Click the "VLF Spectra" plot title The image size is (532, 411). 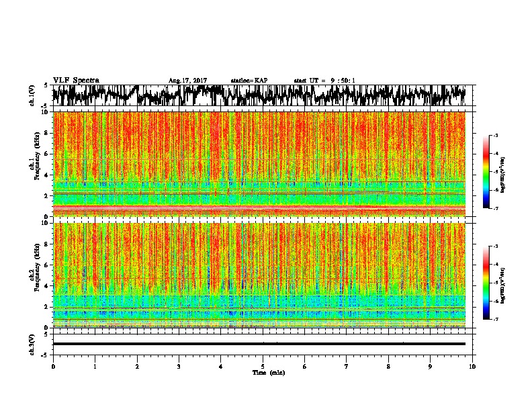76,81
